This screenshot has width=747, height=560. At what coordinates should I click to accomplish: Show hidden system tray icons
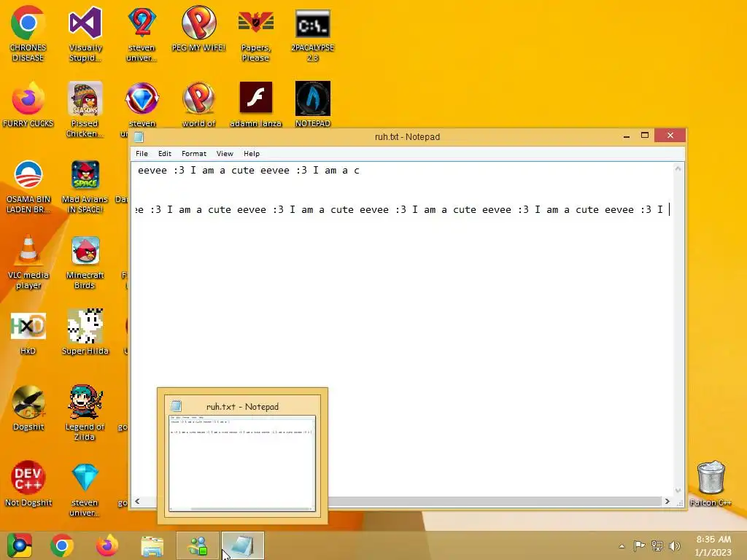(x=622, y=546)
